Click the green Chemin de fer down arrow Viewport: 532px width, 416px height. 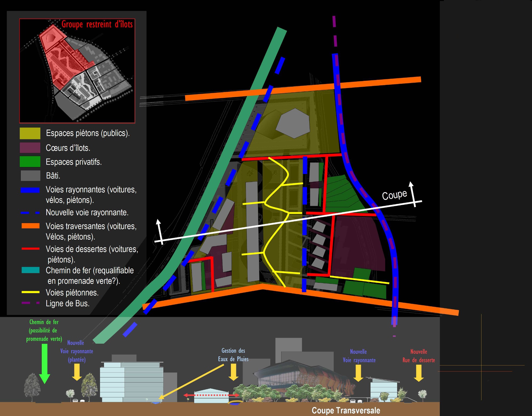pos(44,364)
